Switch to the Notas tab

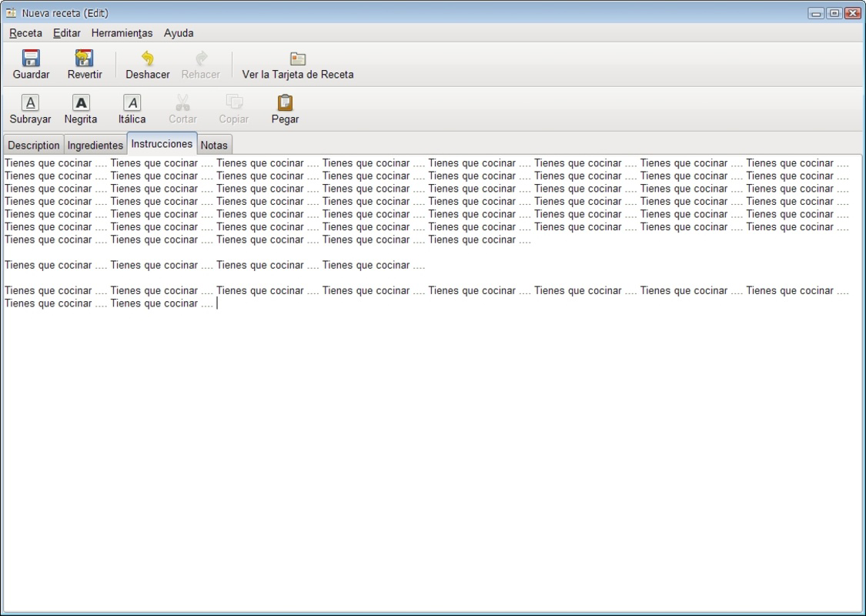[214, 146]
